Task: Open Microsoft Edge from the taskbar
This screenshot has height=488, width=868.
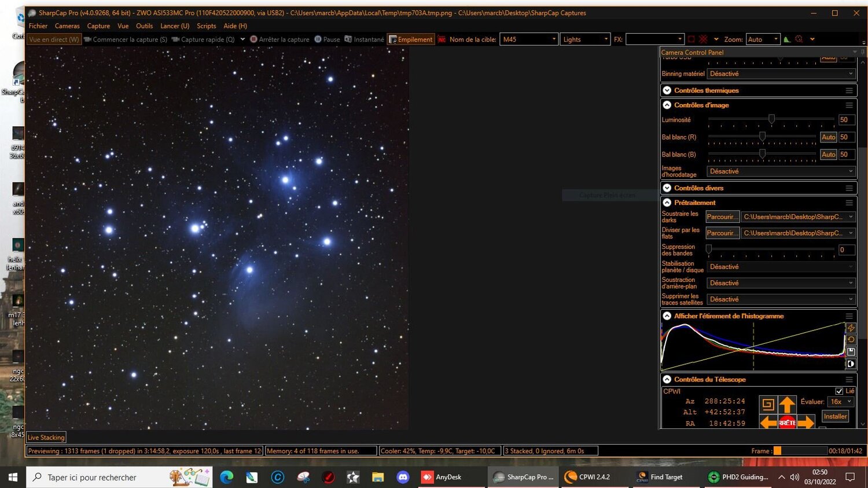Action: (226, 477)
